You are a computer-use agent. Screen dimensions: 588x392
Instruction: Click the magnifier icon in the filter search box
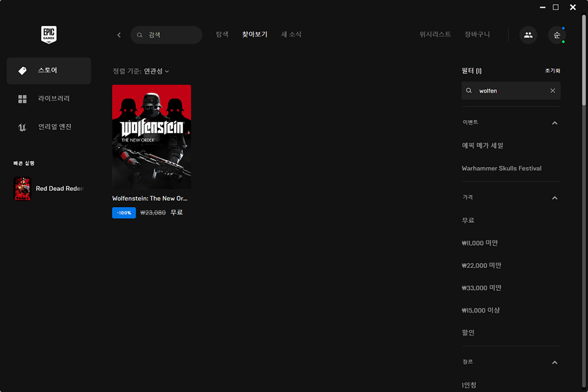(x=469, y=91)
